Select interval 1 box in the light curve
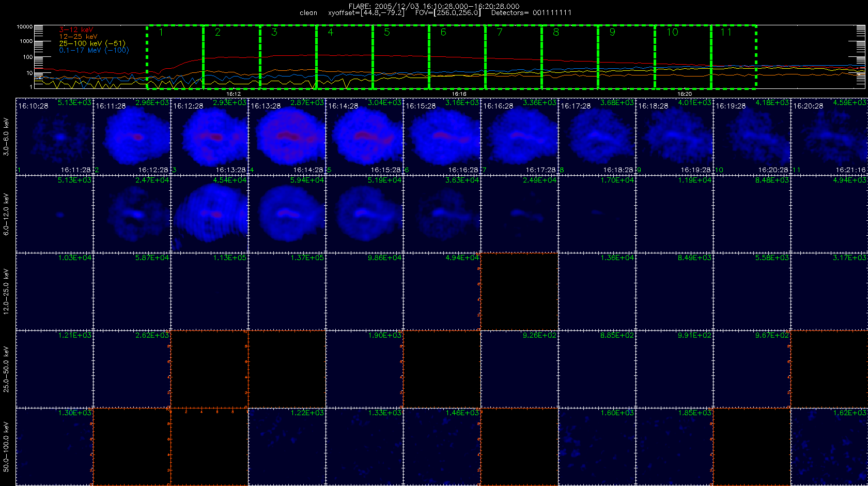 click(175, 57)
